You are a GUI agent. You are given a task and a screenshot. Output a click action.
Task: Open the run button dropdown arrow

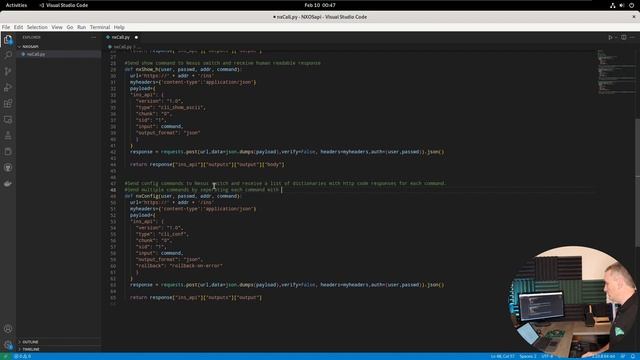point(616,37)
